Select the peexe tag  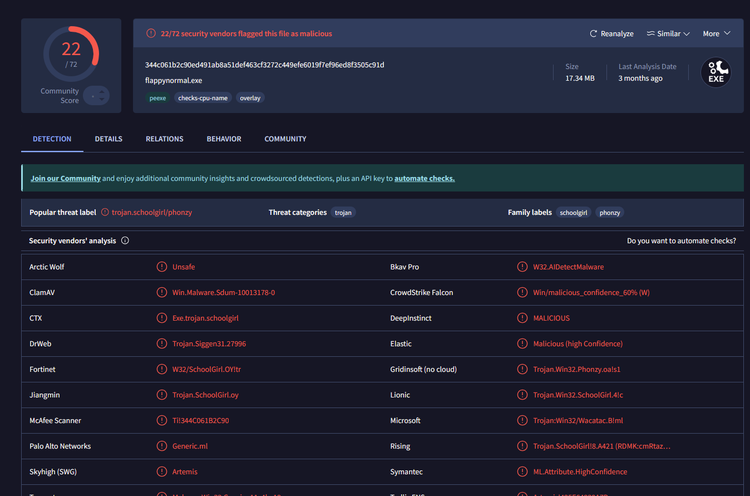[x=157, y=98]
